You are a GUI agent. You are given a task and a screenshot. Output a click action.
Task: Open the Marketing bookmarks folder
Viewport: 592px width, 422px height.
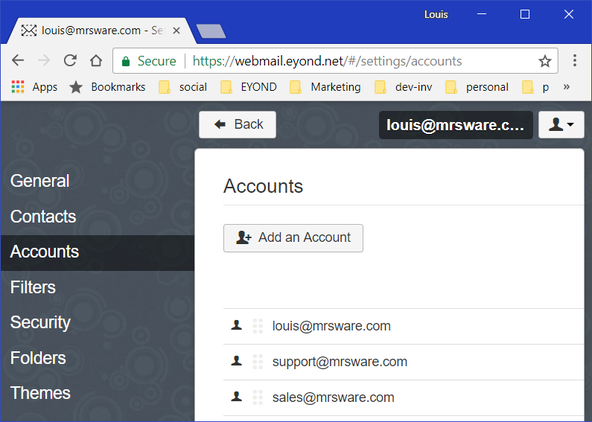pos(325,87)
